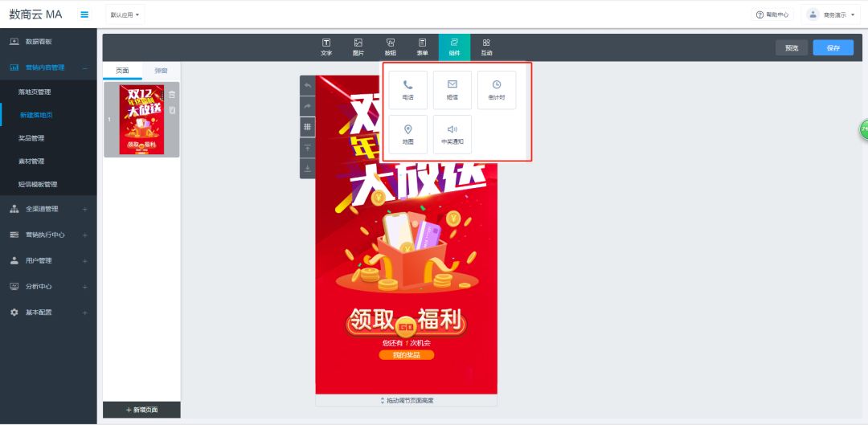Open 奖品管理 in the sidebar
This screenshot has width=868, height=425.
coord(31,138)
